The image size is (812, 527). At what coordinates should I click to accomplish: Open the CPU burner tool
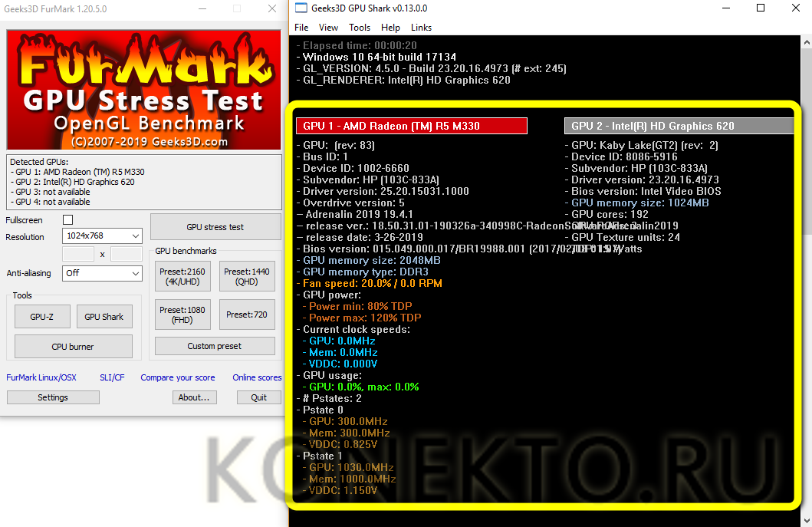point(73,347)
